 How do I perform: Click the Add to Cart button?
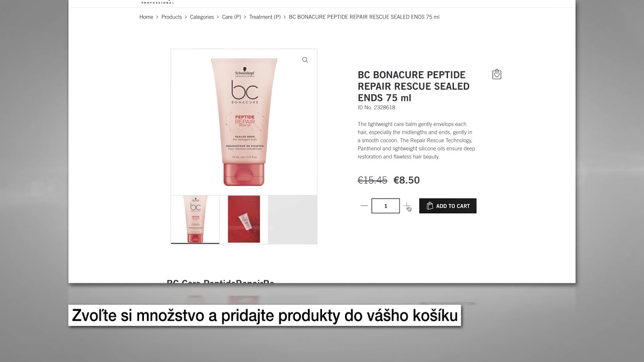448,206
